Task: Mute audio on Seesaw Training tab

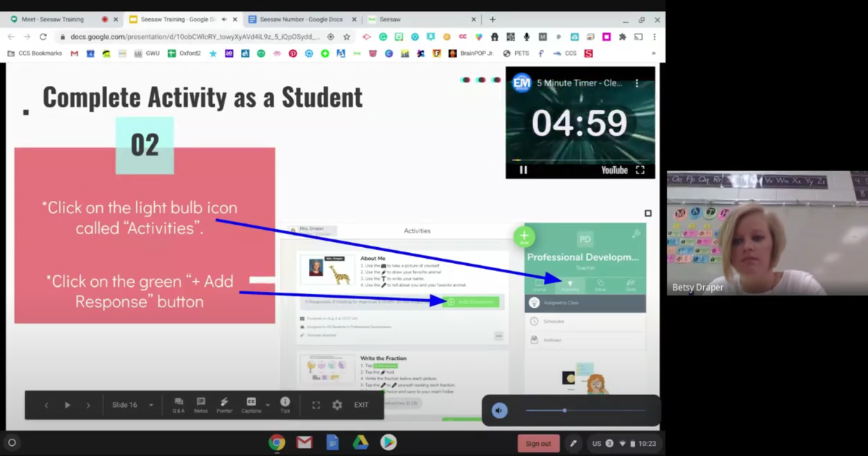Action: [224, 20]
